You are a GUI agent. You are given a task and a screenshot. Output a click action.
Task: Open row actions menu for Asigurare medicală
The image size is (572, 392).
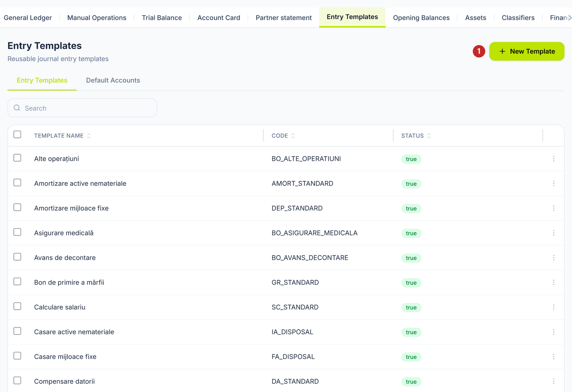pyautogui.click(x=554, y=233)
